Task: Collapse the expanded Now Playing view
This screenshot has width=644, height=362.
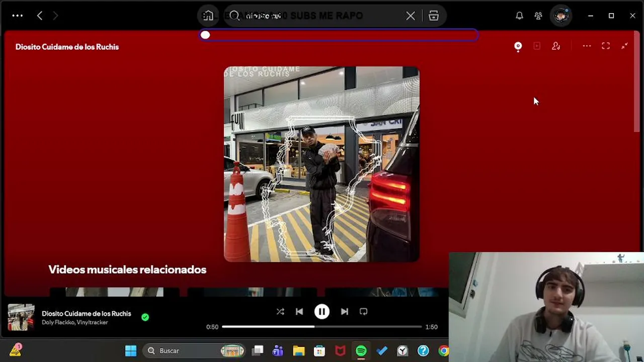Action: tap(624, 46)
